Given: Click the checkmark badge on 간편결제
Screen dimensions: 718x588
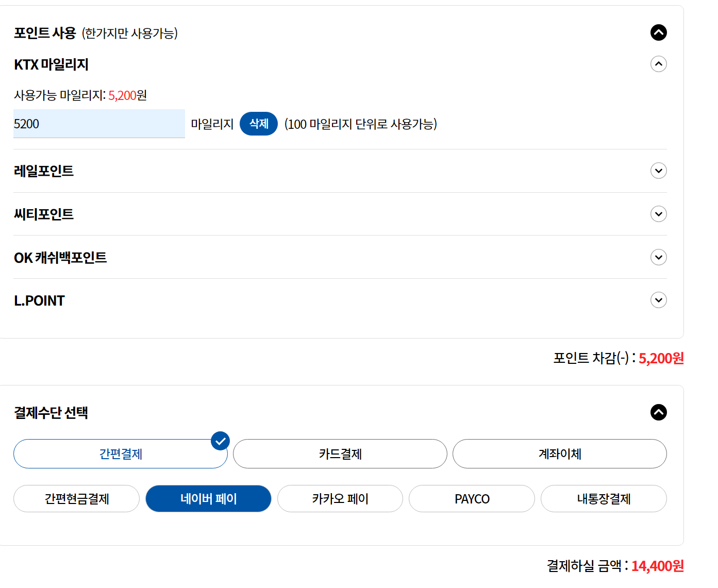Looking at the screenshot, I should [x=220, y=441].
